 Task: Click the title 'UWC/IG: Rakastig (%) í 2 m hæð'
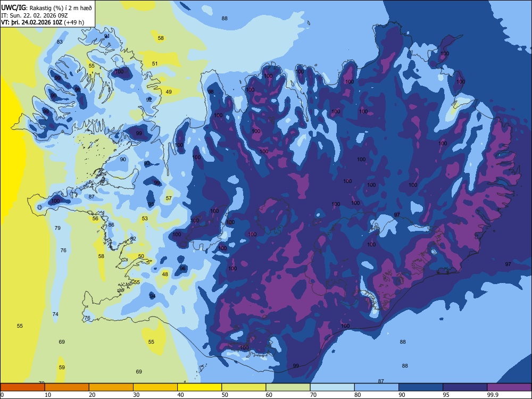[46, 7]
